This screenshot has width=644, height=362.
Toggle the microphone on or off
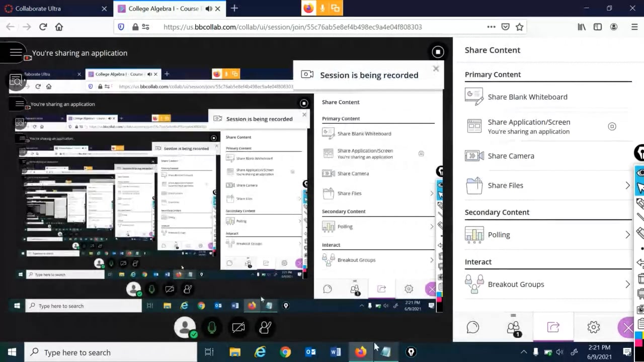(212, 327)
